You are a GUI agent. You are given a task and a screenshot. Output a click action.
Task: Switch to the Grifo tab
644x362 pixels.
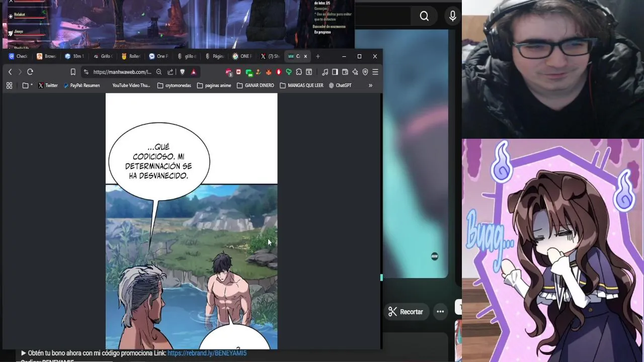click(x=103, y=56)
